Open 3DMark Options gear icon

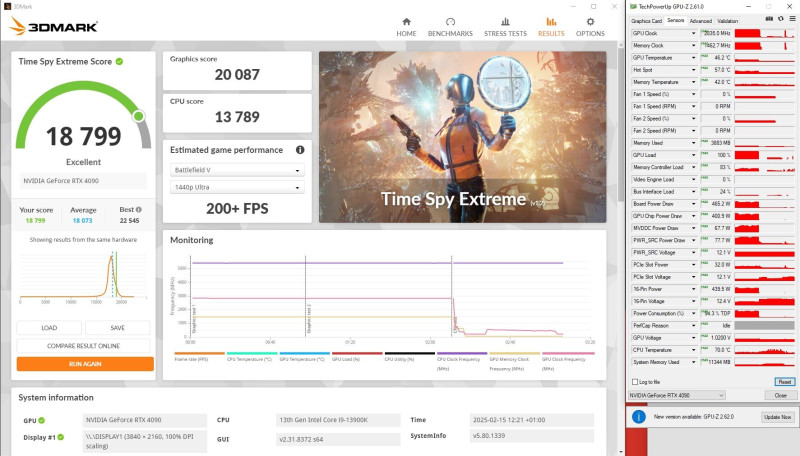click(x=590, y=22)
